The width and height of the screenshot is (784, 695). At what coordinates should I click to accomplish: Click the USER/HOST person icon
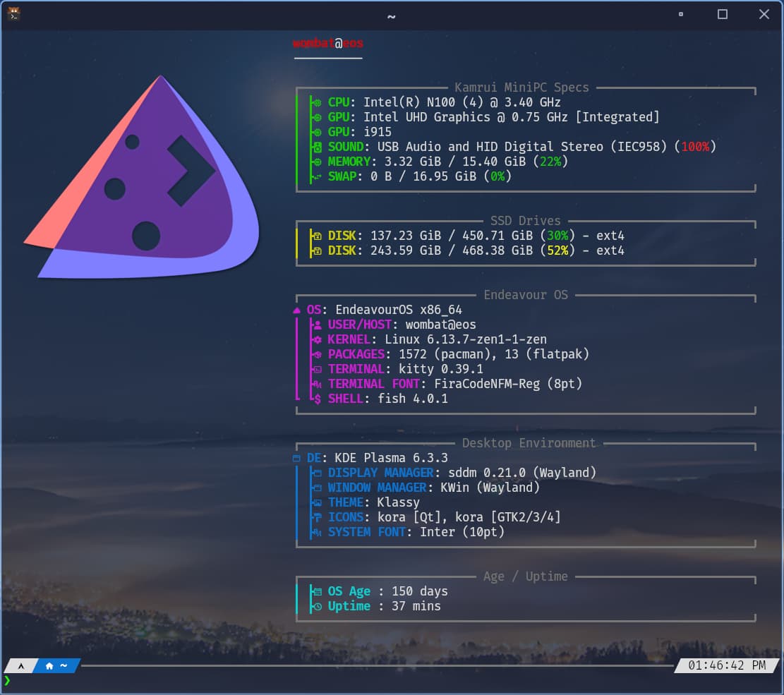317,325
